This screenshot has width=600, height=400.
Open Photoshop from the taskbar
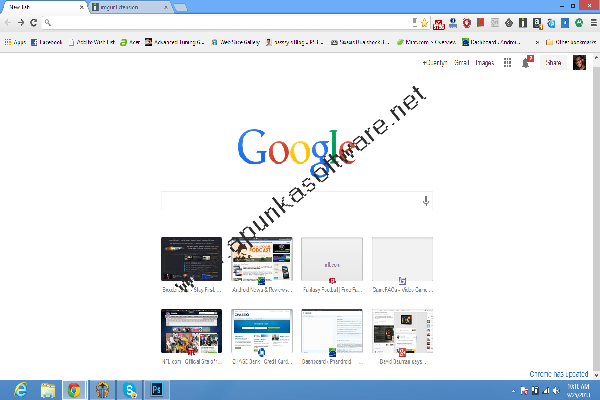click(157, 390)
